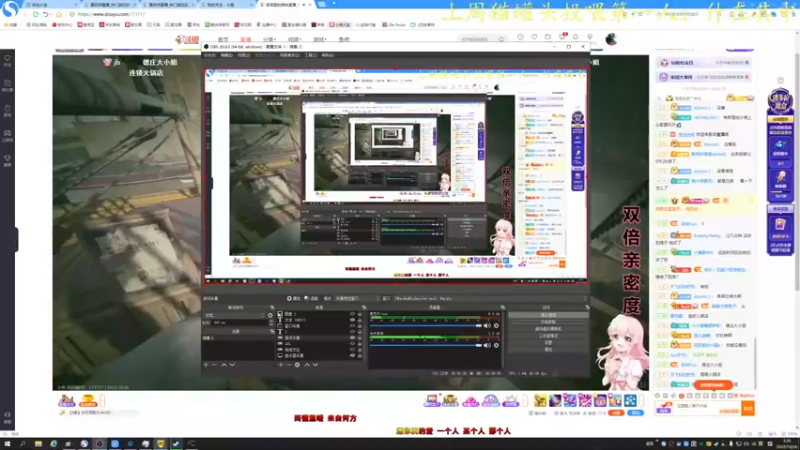Click the Douyu shark logo
Image resolution: width=800 pixels, height=450 pixels.
tap(186, 39)
